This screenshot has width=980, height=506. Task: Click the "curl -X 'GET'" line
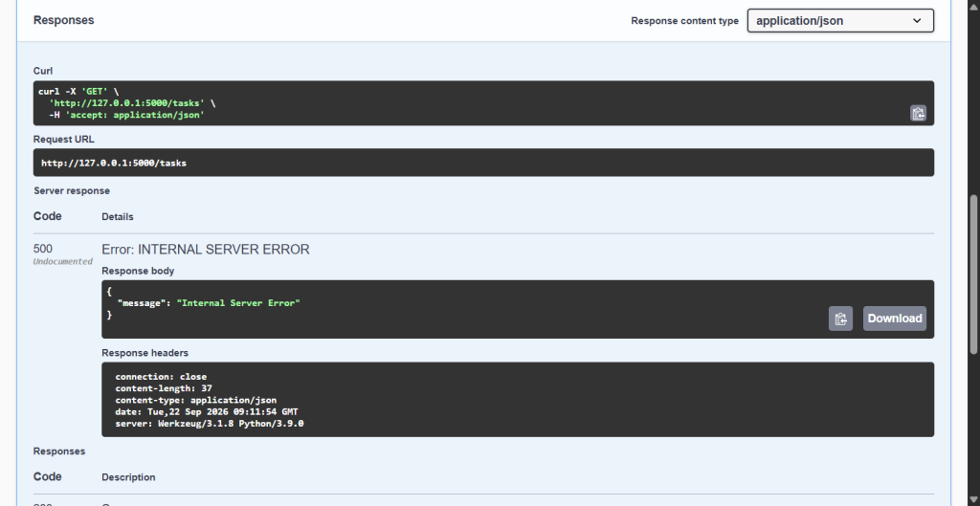78,91
